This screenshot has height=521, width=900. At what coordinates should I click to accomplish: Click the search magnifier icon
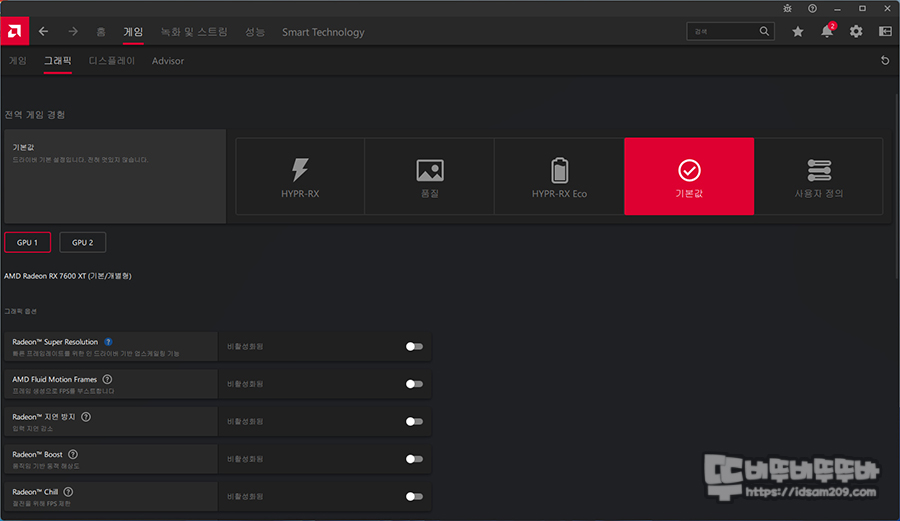pyautogui.click(x=764, y=31)
